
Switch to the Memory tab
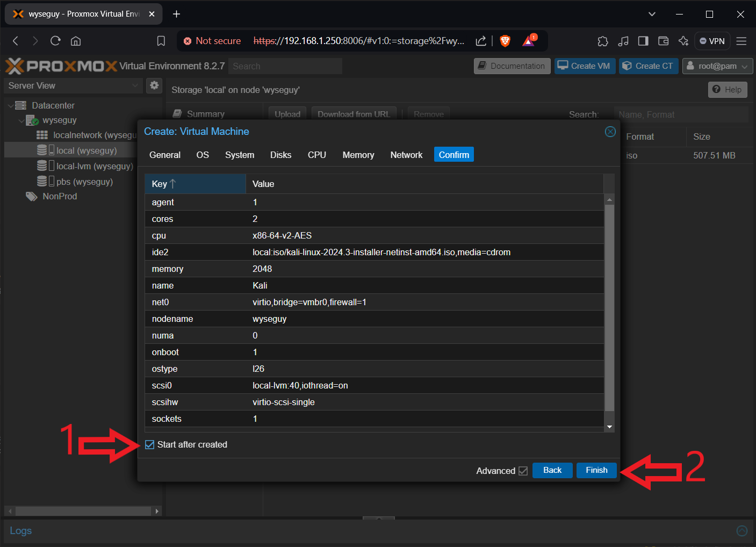(x=358, y=155)
